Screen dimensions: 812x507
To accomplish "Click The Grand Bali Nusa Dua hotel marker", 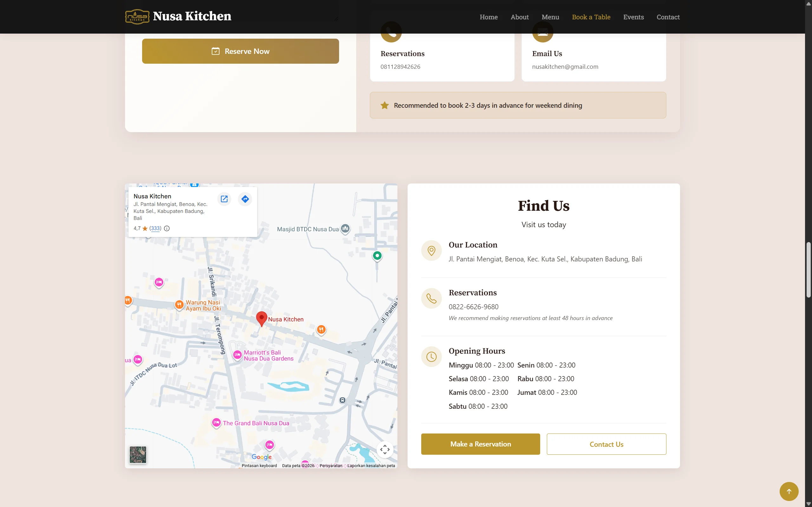I will coord(216,422).
